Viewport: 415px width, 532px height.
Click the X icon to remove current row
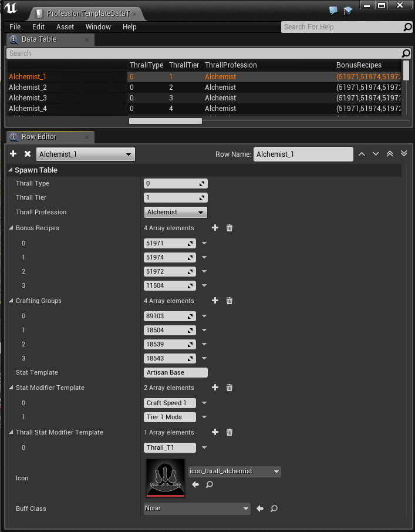click(28, 154)
